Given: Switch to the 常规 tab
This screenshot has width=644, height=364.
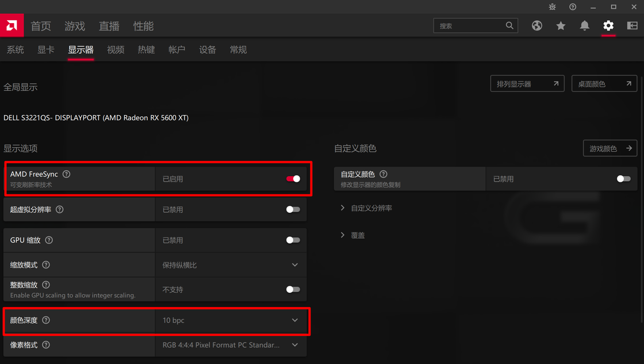Looking at the screenshot, I should click(x=238, y=49).
